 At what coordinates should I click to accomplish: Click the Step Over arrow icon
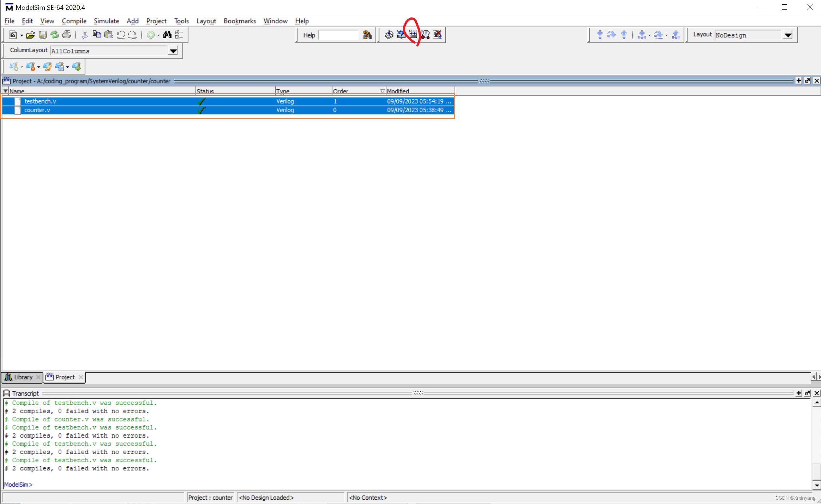coord(612,35)
